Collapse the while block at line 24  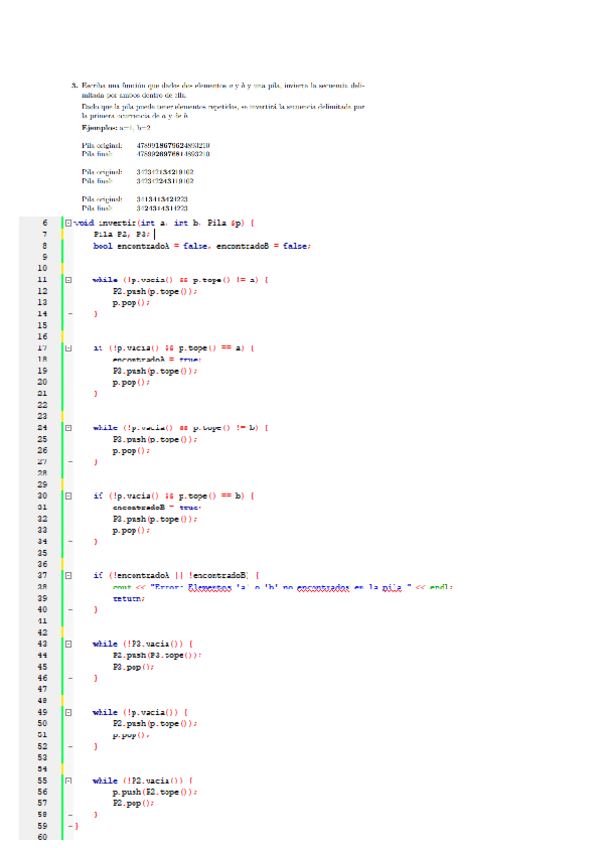(x=67, y=428)
